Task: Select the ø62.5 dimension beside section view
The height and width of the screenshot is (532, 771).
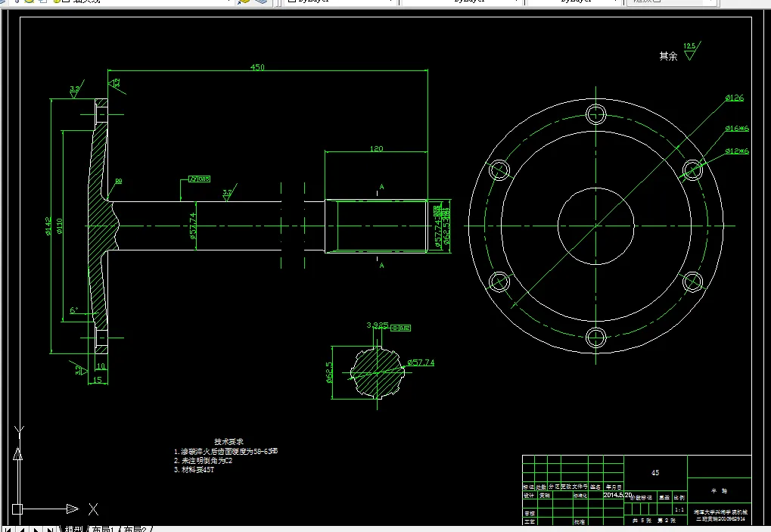Action: tap(329, 372)
